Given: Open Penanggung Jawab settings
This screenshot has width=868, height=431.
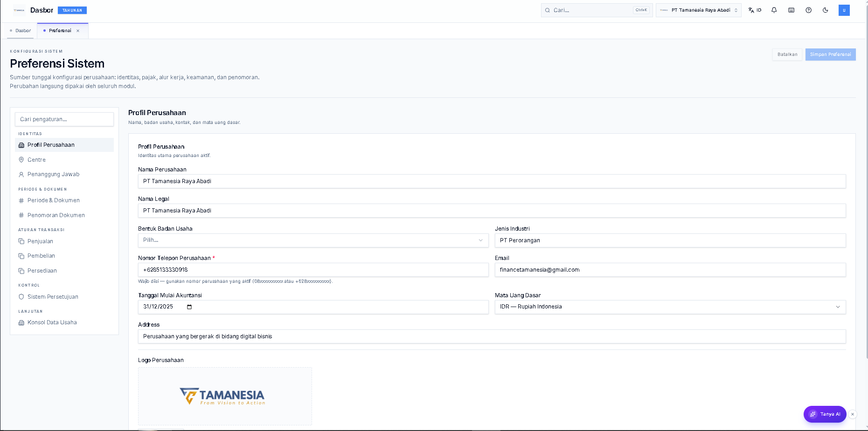Looking at the screenshot, I should 64,174.
